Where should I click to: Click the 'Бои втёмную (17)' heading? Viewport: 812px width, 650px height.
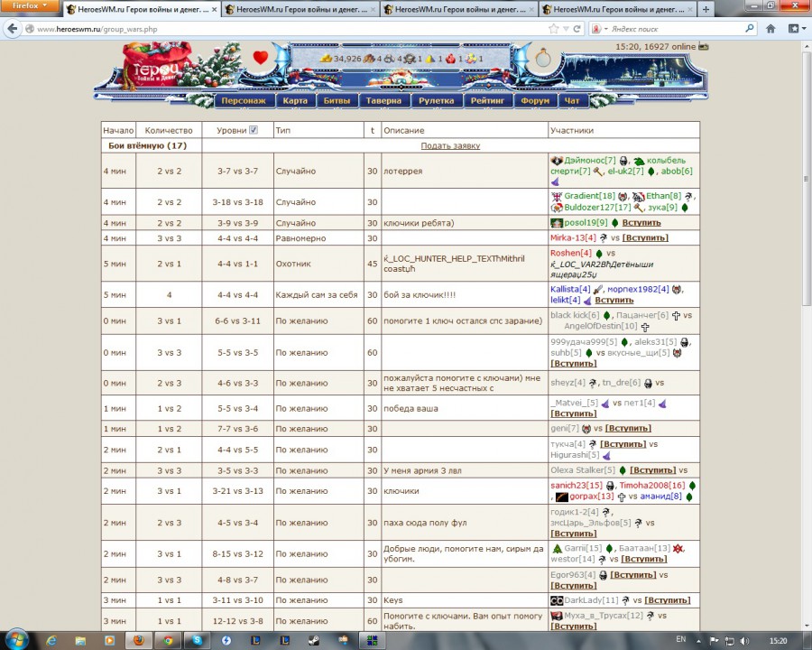coord(148,145)
